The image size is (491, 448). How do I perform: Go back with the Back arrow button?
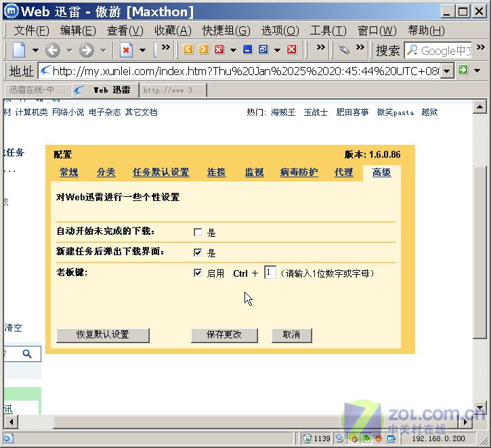click(53, 50)
